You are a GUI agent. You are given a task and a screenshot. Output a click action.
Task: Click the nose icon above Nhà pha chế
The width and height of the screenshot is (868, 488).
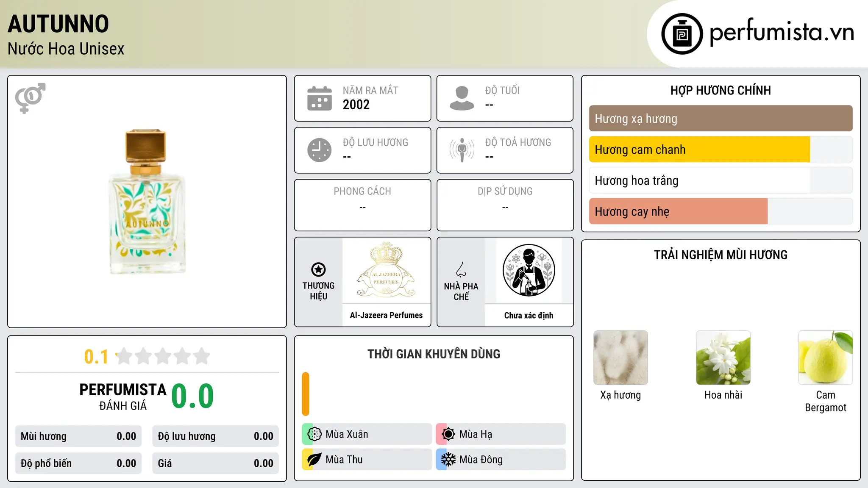click(x=461, y=269)
